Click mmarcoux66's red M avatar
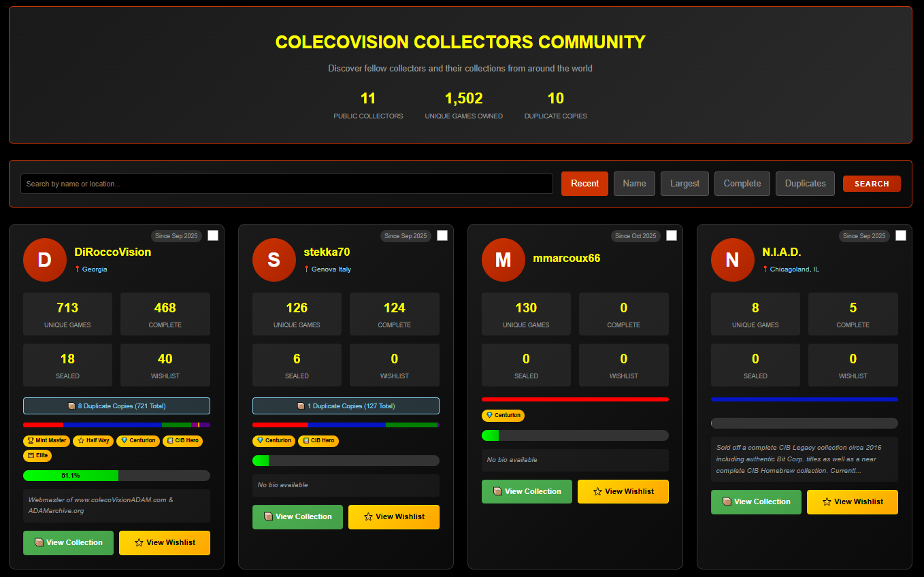Viewport: 924px width, 577px height. click(x=503, y=260)
